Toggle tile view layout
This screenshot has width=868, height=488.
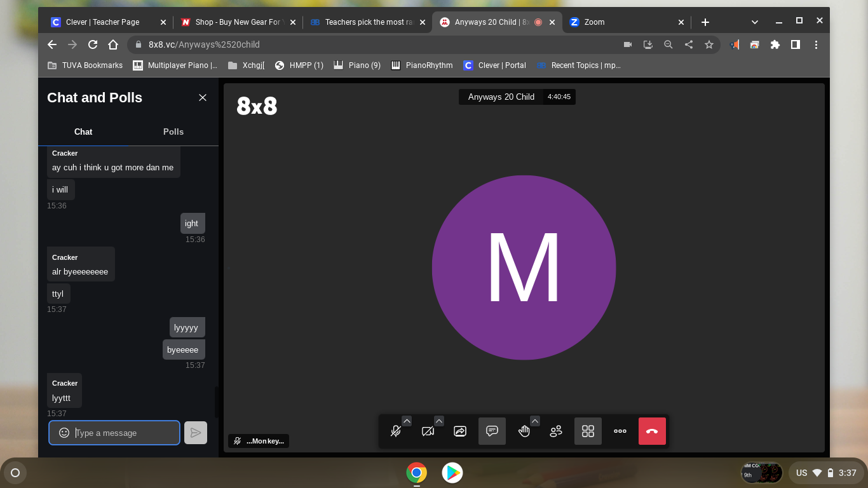588,431
